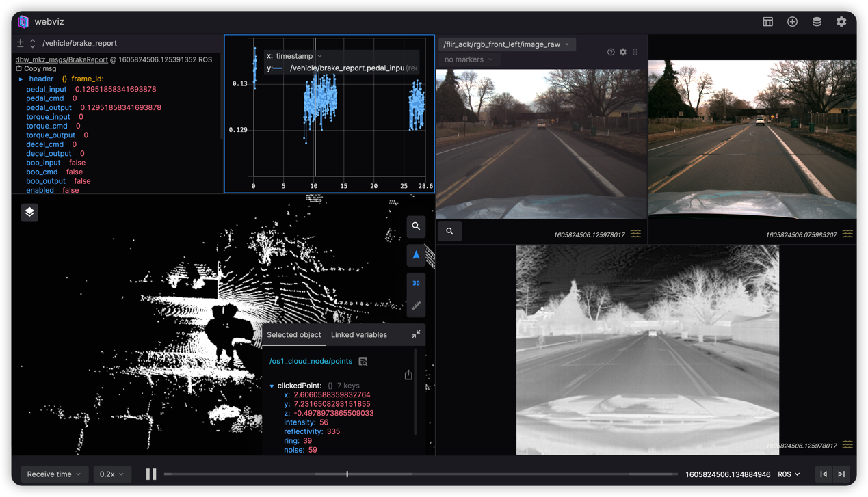The width and height of the screenshot is (868, 497).
Task: Click the noise: 59 row
Action: click(x=300, y=450)
